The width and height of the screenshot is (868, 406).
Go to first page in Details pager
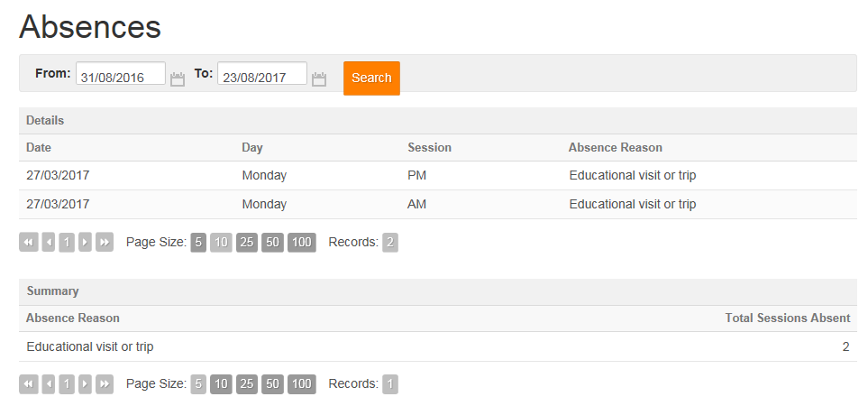[x=29, y=242]
